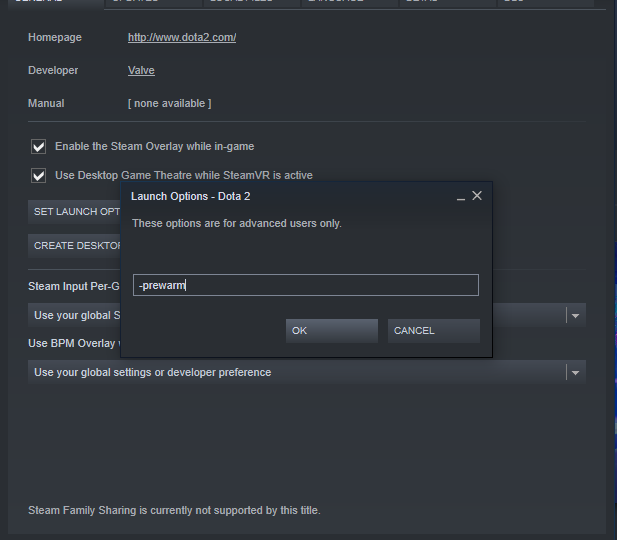Open the Dota 2 homepage link

click(182, 38)
